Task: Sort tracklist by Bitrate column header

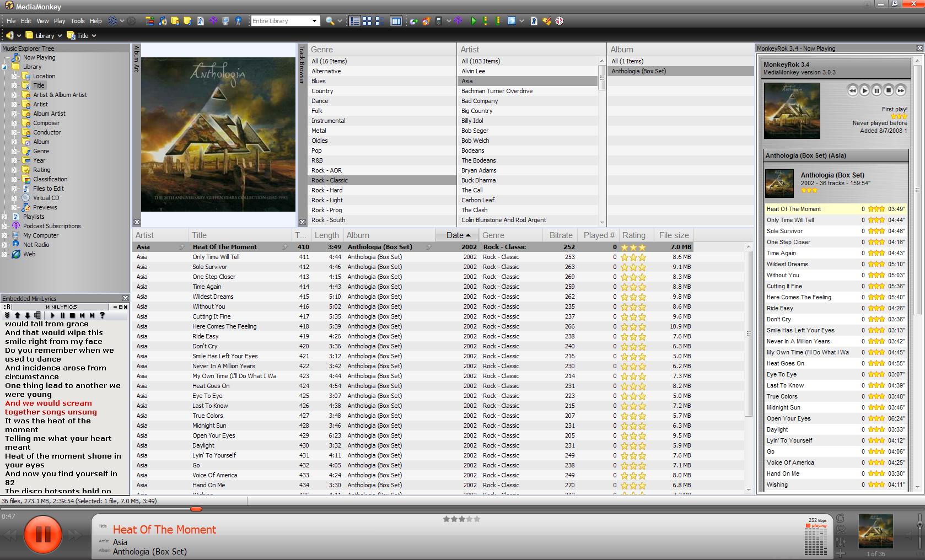Action: pyautogui.click(x=561, y=235)
